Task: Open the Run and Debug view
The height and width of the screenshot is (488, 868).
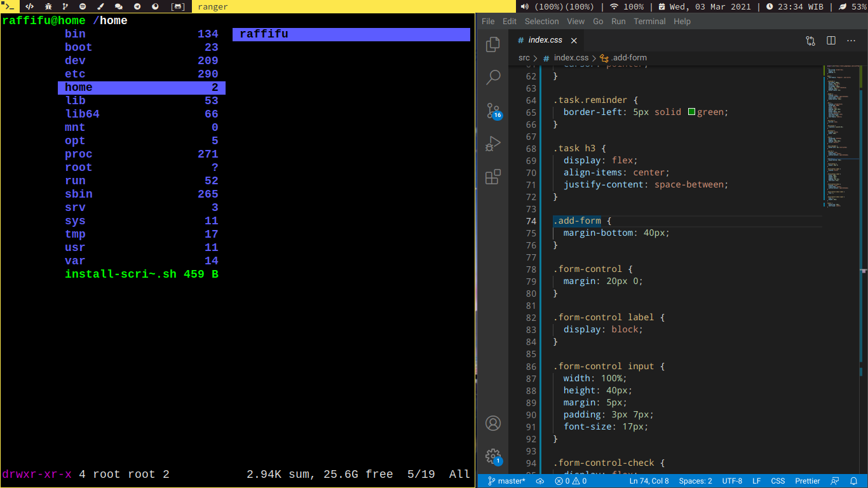Action: 493,144
